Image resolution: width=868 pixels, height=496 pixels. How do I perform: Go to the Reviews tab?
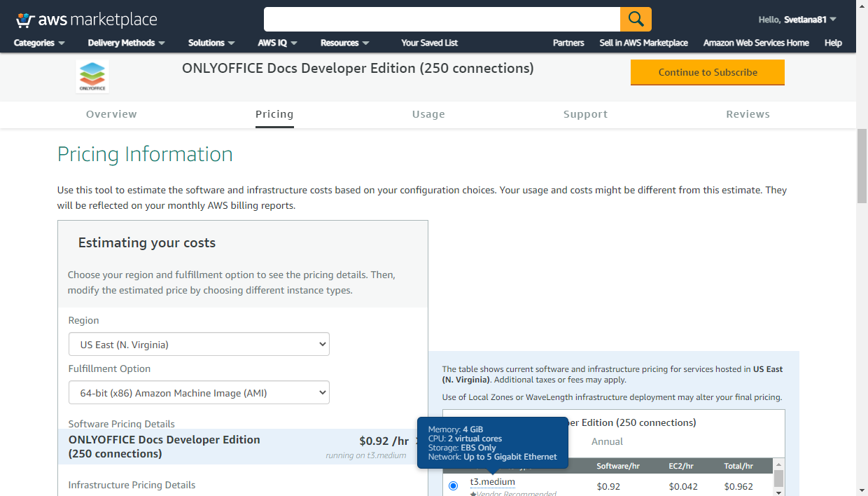(748, 114)
